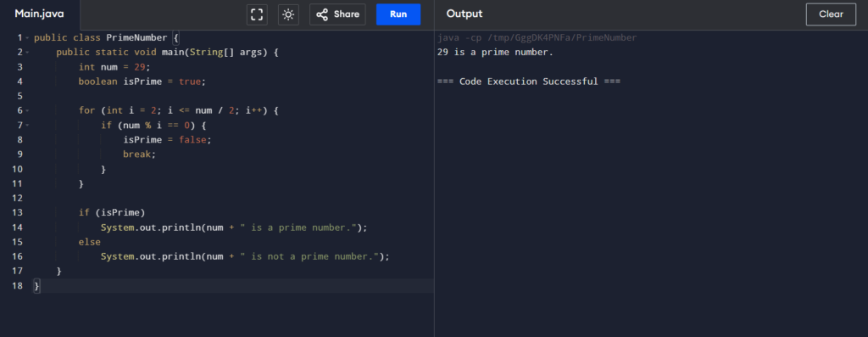Viewport: 868px width, 337px height.
Task: Select the Main.java tab
Action: click(39, 14)
